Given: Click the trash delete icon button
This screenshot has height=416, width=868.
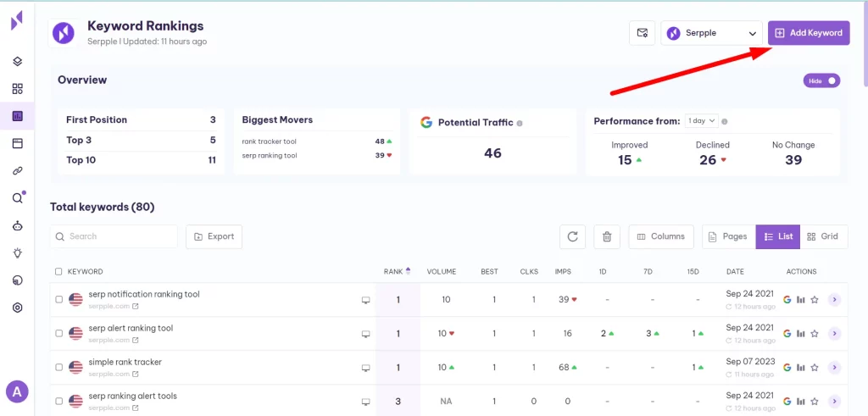Looking at the screenshot, I should [x=607, y=236].
